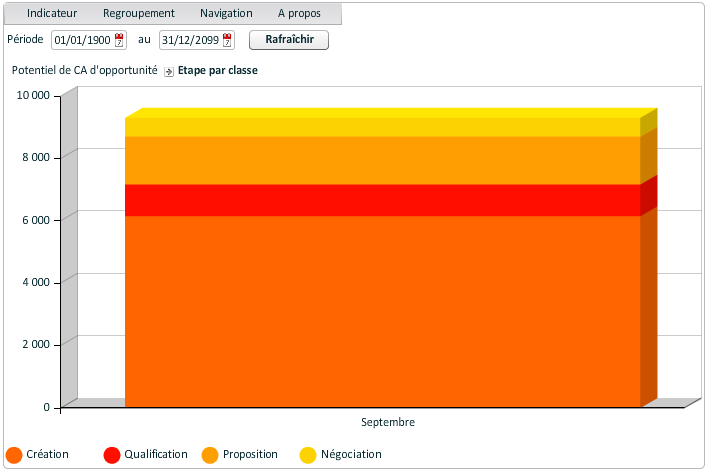708x471 pixels.
Task: Click the 10 000 y-axis value
Action: (x=33, y=95)
